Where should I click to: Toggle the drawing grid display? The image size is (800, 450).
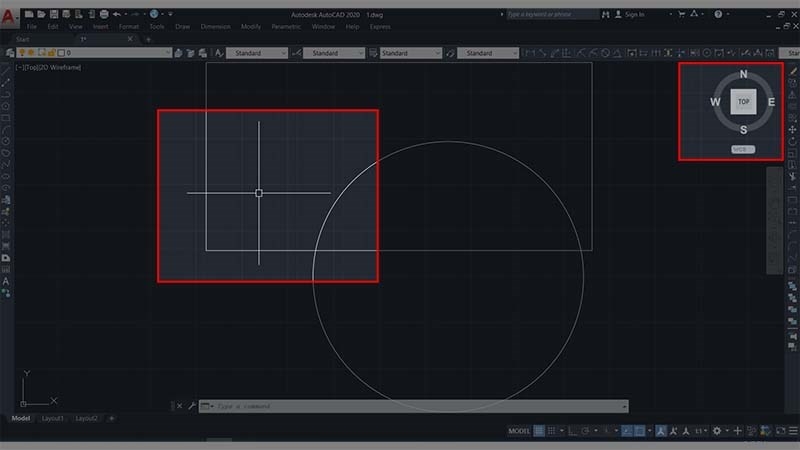point(539,431)
